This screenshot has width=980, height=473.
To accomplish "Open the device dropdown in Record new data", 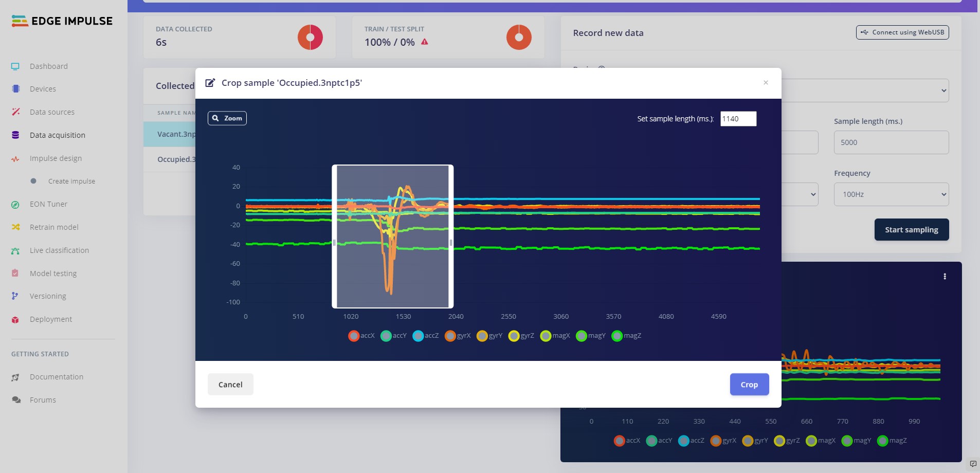I will pos(865,90).
